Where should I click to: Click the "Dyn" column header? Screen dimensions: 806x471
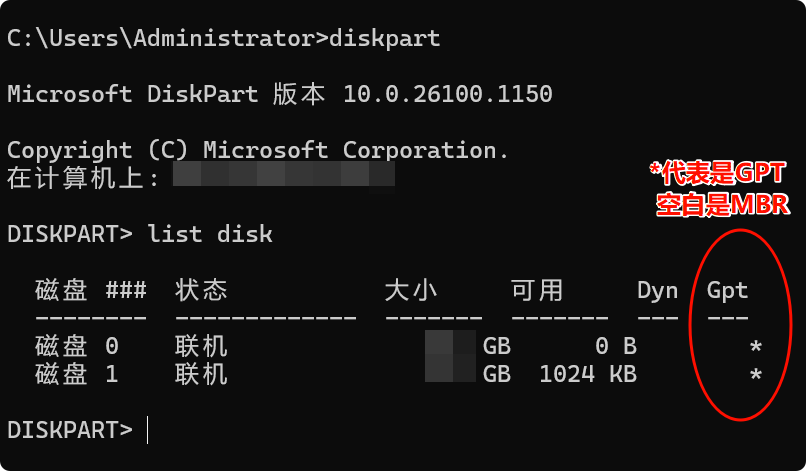point(657,291)
